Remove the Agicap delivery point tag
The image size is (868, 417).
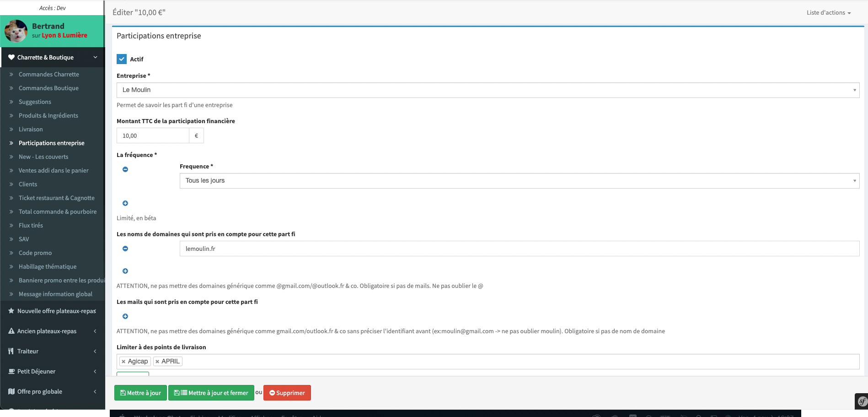123,362
